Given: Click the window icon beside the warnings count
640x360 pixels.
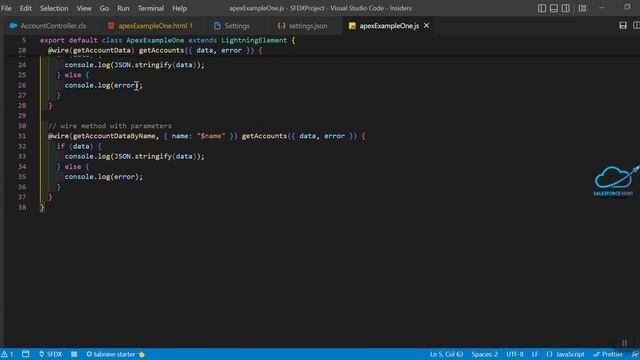Looking at the screenshot, I should (x=25, y=354).
